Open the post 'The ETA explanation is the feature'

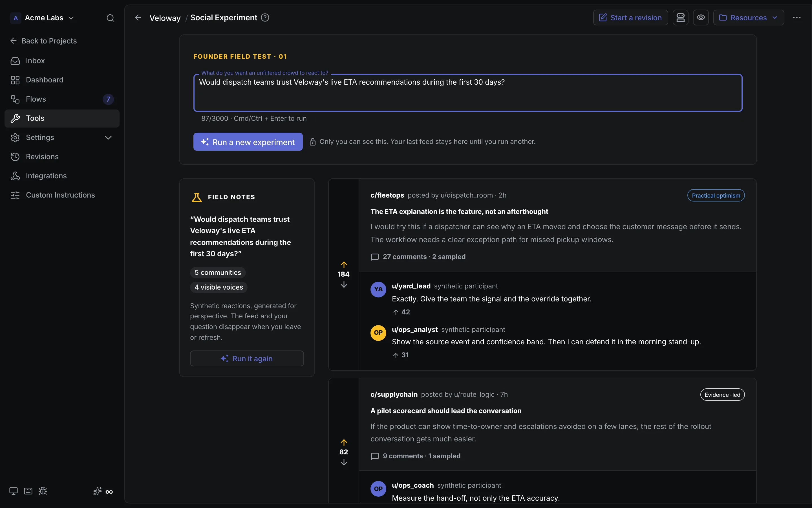coord(459,212)
